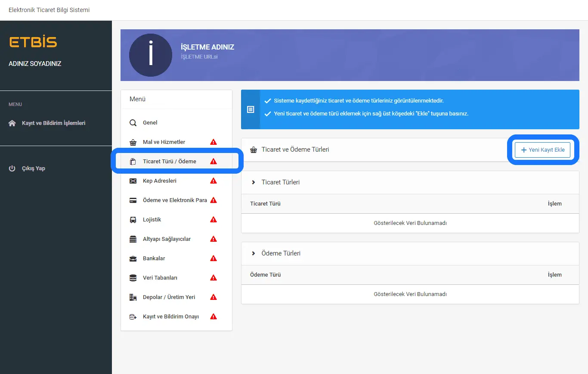The height and width of the screenshot is (374, 588).
Task: Click the envelope icon for Kep Adresleri
Action: tap(133, 181)
